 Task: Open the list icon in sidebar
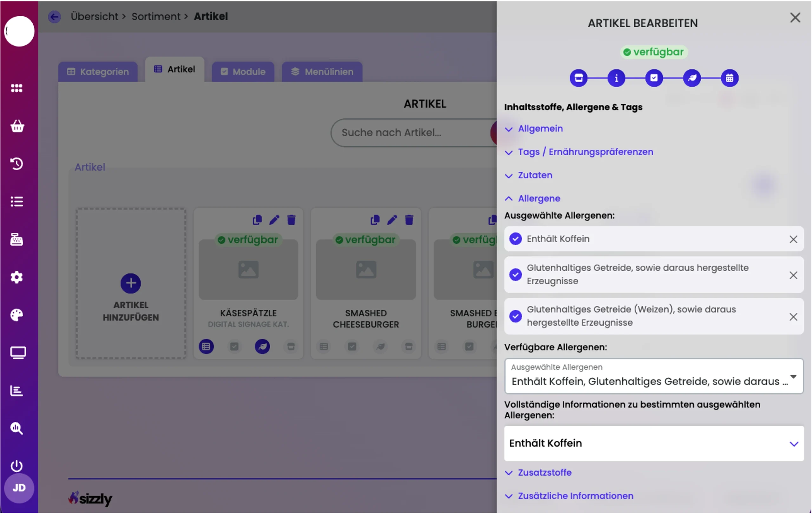tap(16, 202)
